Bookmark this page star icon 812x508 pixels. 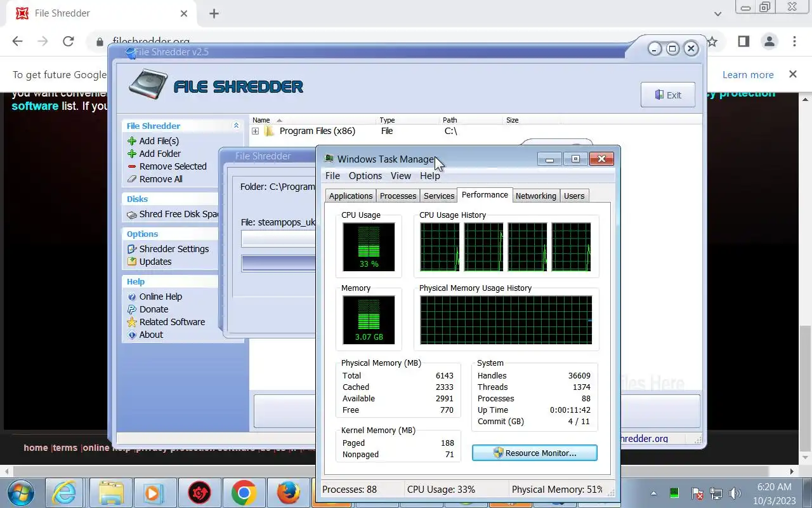pos(712,41)
